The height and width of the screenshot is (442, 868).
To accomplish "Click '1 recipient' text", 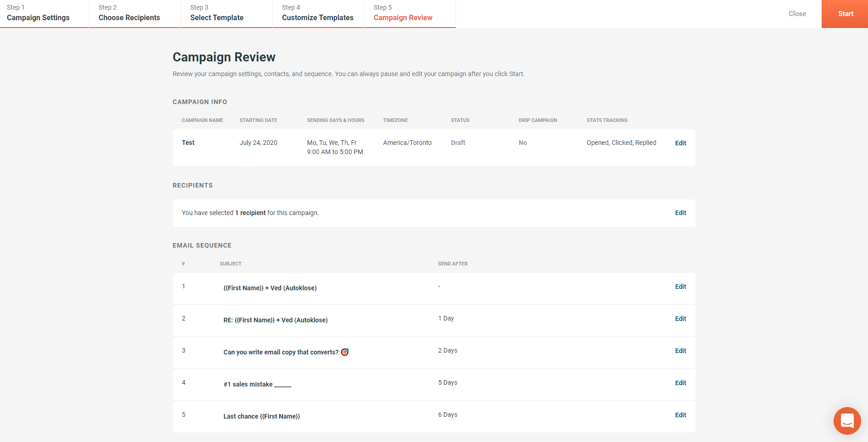I will 250,213.
